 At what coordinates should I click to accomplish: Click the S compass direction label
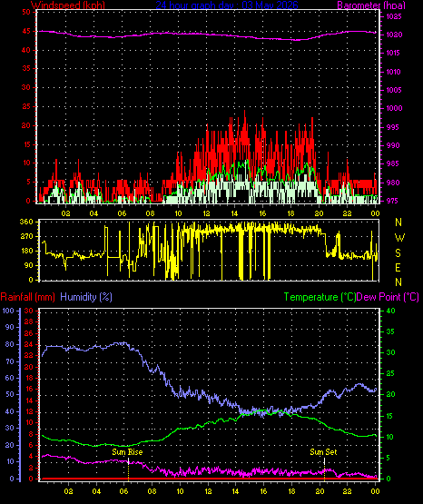(x=398, y=253)
